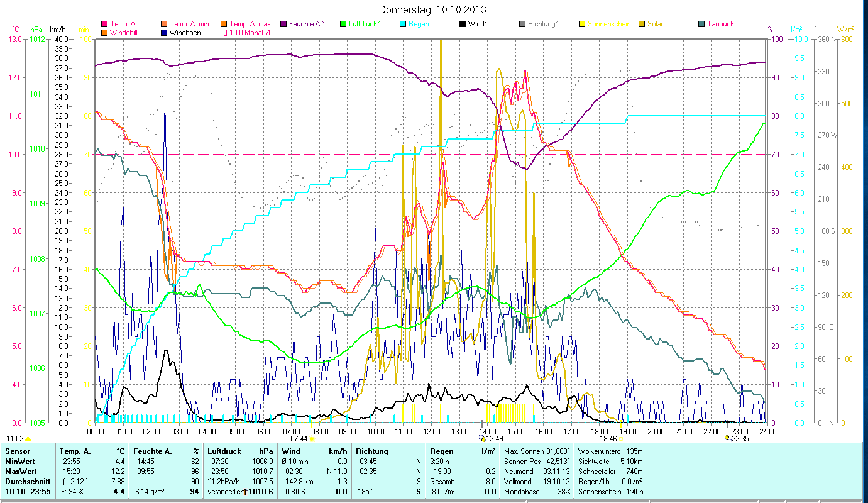Click the 6.14 g/m³ humidity value
The width and height of the screenshot is (868, 503).
(150, 492)
